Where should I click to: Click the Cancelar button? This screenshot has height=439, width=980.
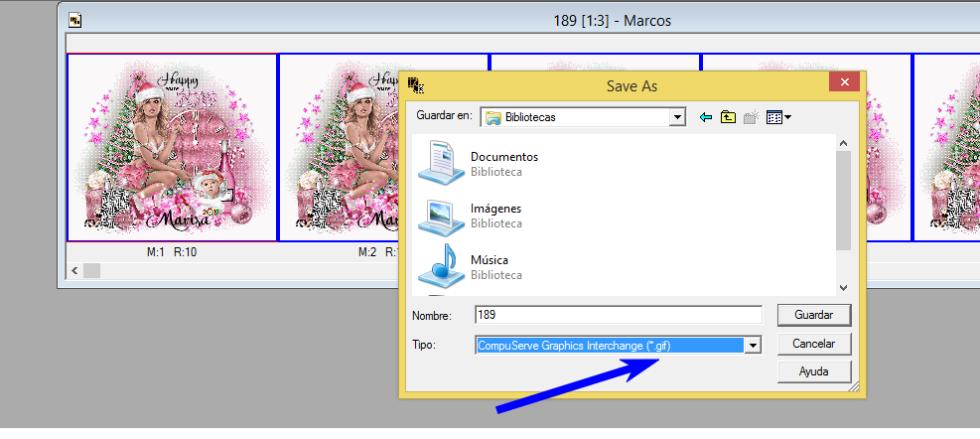[814, 344]
